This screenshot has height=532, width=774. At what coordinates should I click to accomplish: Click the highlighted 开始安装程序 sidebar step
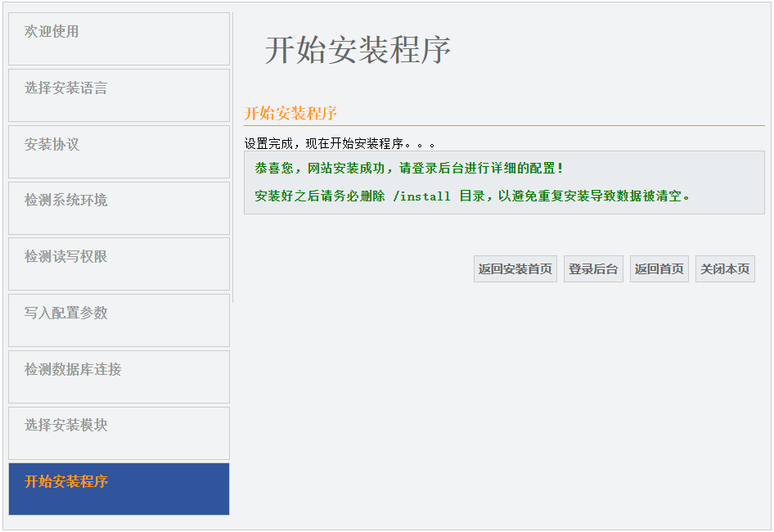pyautogui.click(x=119, y=489)
